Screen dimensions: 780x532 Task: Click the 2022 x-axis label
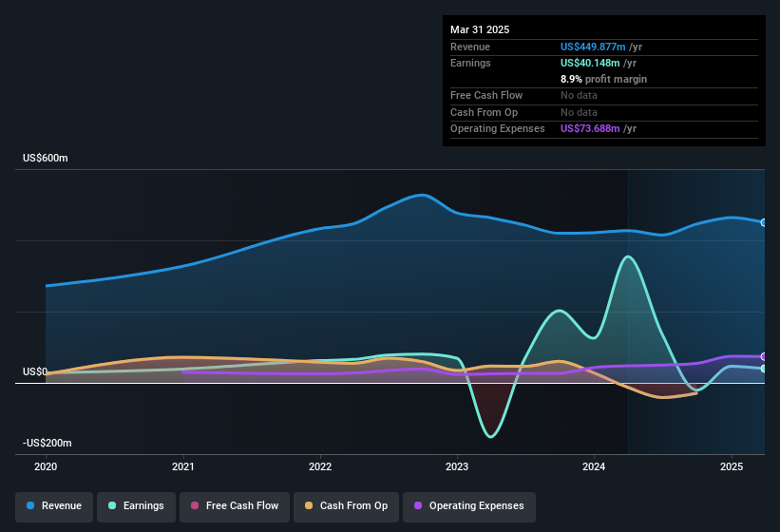click(320, 466)
